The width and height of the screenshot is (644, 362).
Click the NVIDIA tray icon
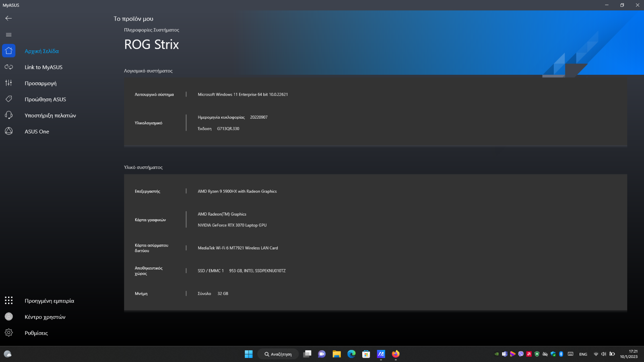497,354
